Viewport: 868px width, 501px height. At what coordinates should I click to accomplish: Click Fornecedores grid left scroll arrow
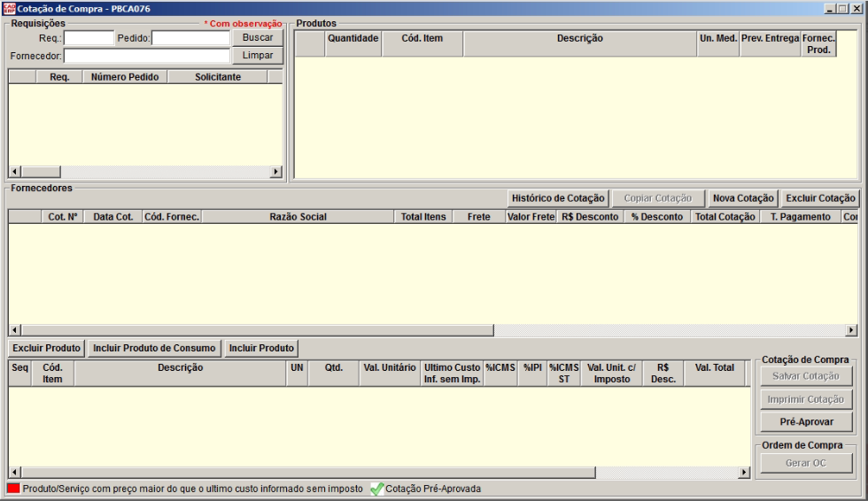[x=14, y=330]
